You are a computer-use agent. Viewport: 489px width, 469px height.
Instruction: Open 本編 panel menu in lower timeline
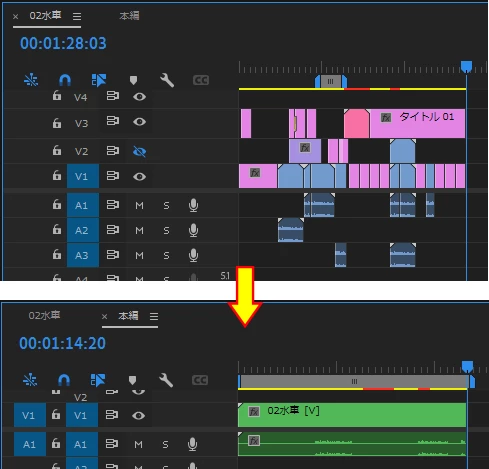pyautogui.click(x=154, y=316)
